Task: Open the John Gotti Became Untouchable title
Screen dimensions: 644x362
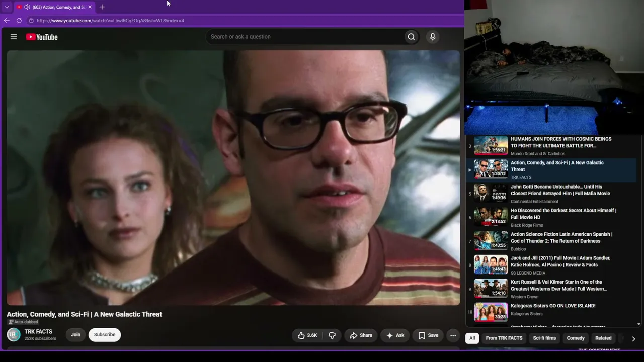Action: (560, 190)
